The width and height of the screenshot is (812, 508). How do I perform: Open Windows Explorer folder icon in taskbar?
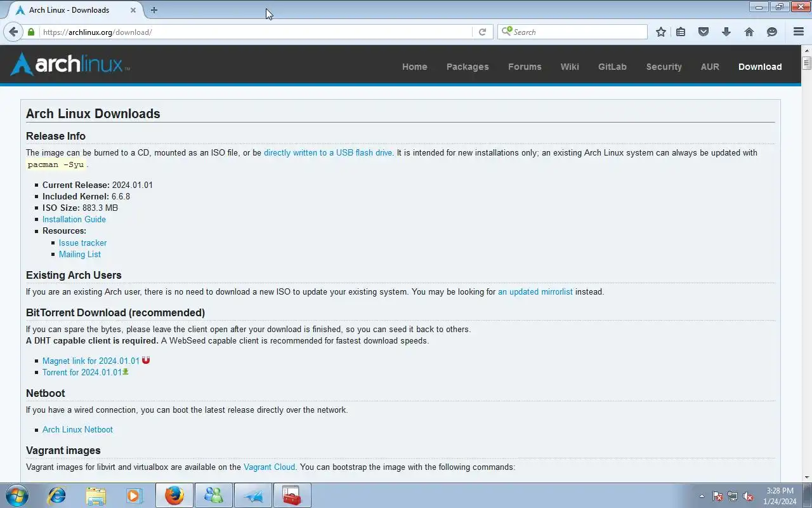[x=96, y=495]
